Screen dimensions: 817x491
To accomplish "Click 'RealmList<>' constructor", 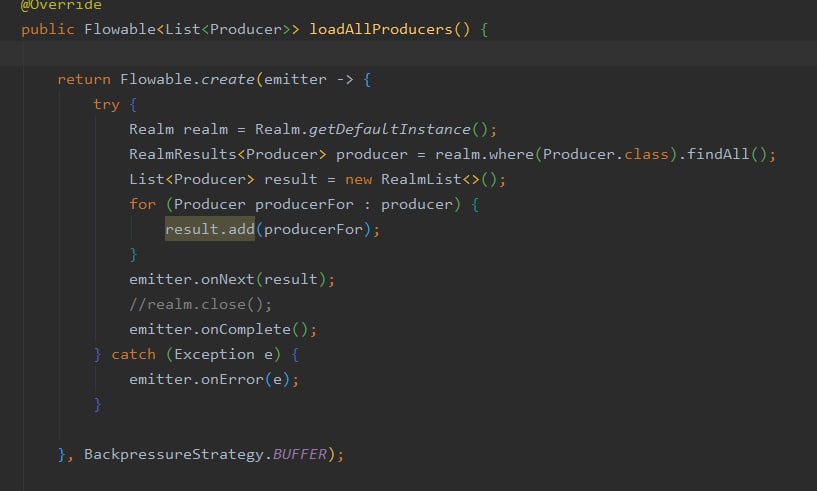I will (430, 179).
